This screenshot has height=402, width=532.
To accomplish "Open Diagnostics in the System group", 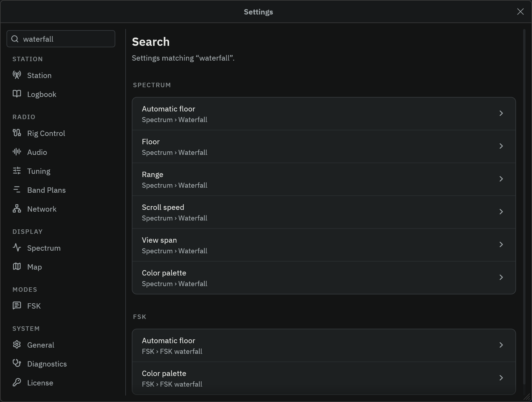I will tap(61, 364).
